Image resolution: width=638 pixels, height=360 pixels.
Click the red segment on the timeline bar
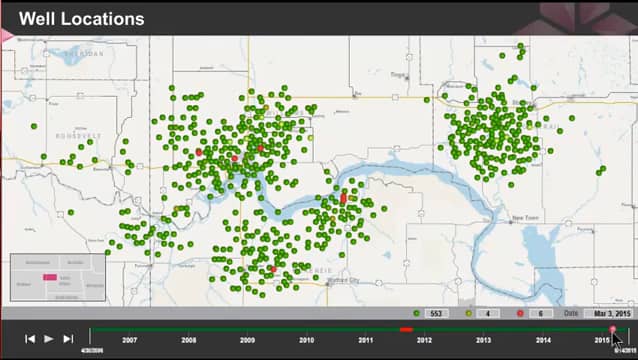[x=406, y=329]
